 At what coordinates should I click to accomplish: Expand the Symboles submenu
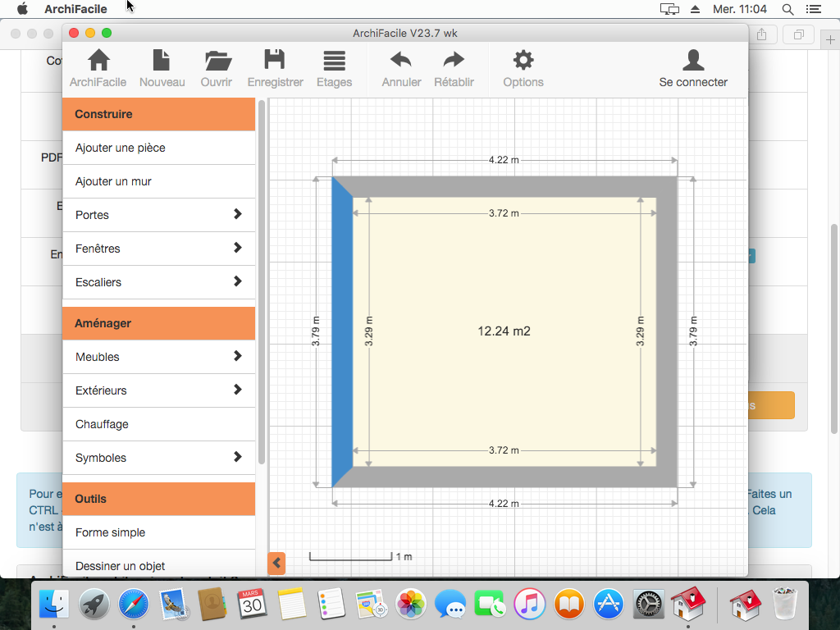[x=237, y=457]
